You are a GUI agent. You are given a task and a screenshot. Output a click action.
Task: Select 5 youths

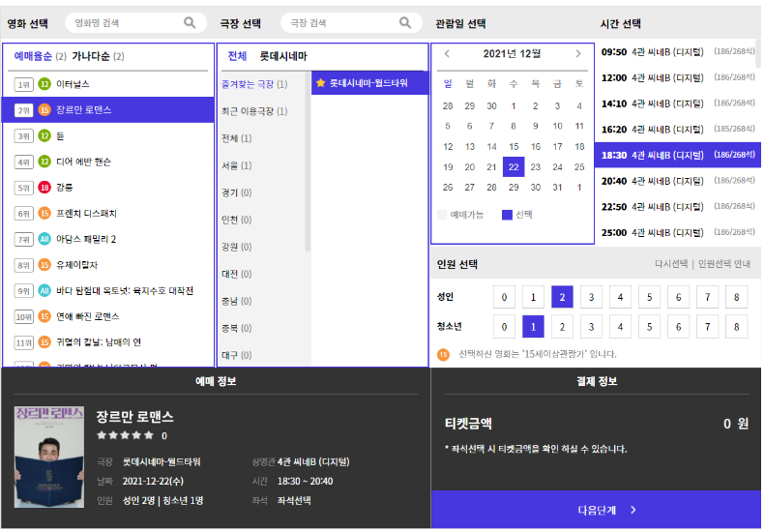[x=649, y=327]
